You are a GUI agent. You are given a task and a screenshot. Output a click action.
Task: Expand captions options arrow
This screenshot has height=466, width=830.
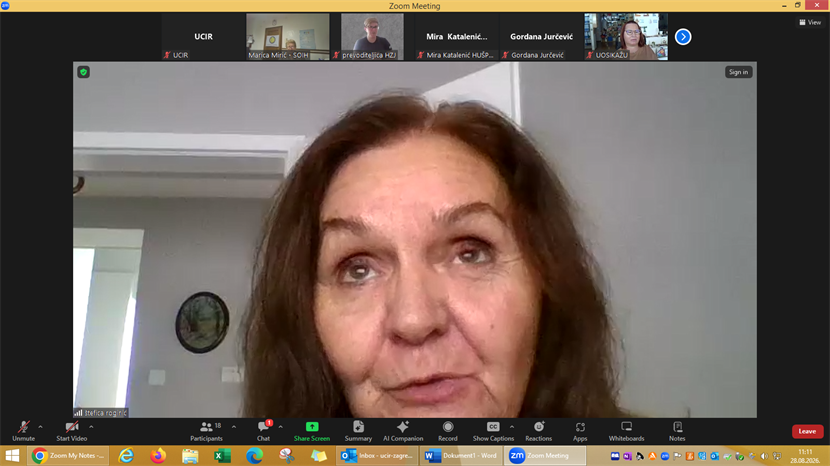click(512, 427)
